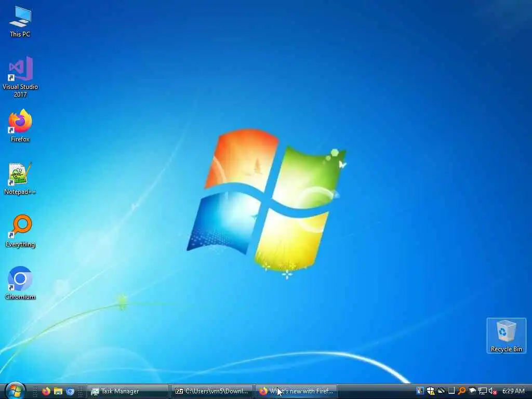This screenshot has width=532, height=399.
Task: Click the Everything magnifier tray icon
Action: pyautogui.click(x=461, y=391)
